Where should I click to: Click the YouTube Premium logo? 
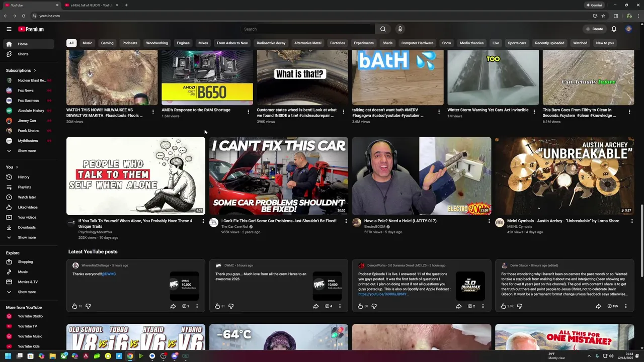click(31, 29)
